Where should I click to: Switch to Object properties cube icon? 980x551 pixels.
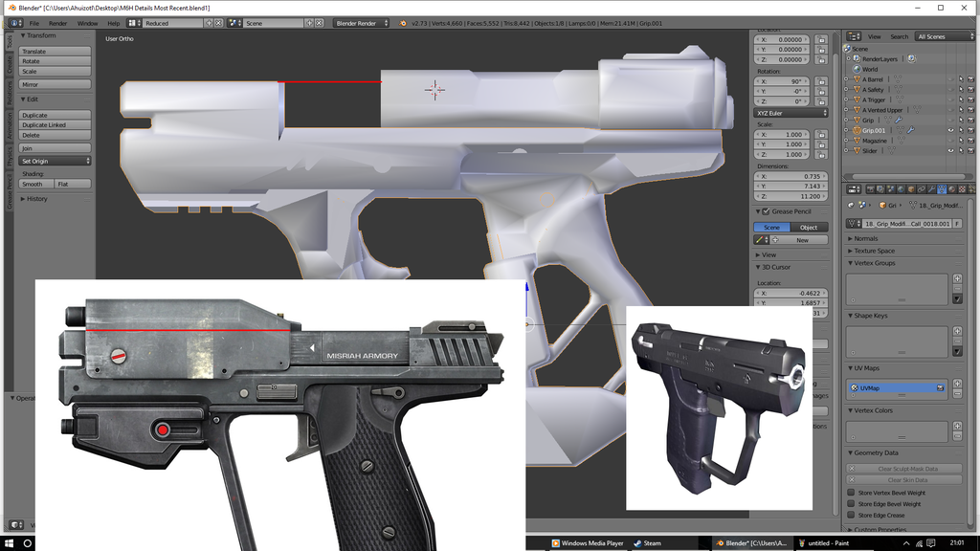click(x=911, y=189)
